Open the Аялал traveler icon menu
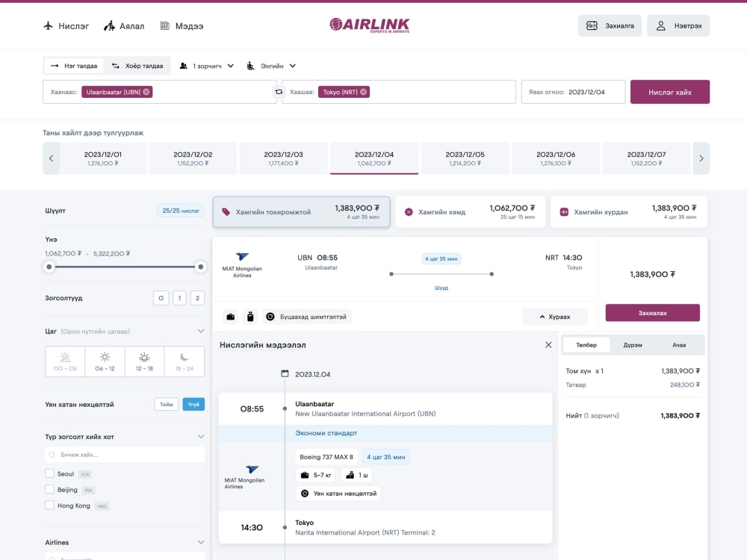The image size is (747, 560). [x=124, y=25]
